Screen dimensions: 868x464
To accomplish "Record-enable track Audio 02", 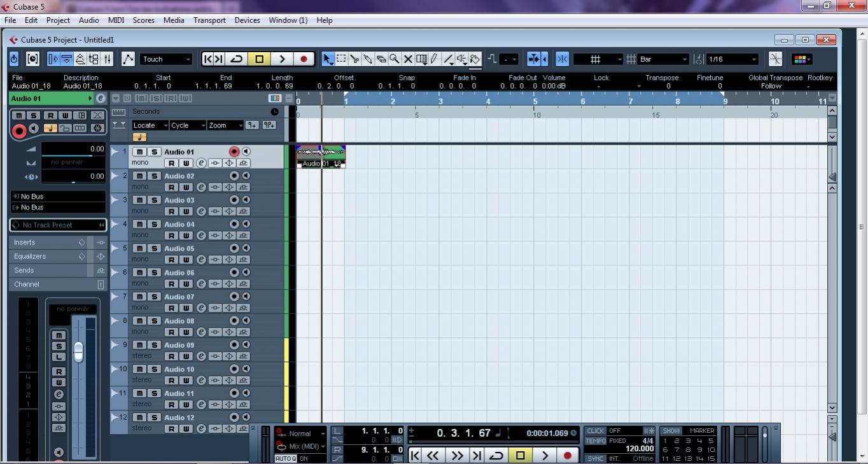I will (234, 176).
